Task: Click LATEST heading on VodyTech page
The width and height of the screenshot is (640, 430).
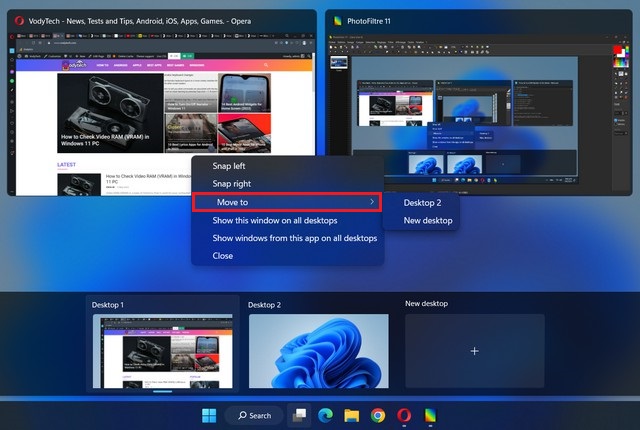Action: click(x=67, y=164)
